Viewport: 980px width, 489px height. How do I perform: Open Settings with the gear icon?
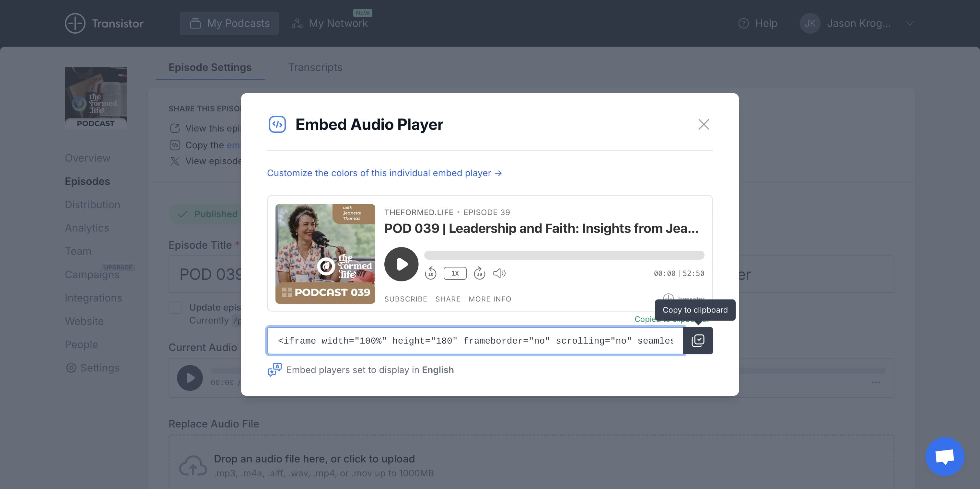(92, 368)
